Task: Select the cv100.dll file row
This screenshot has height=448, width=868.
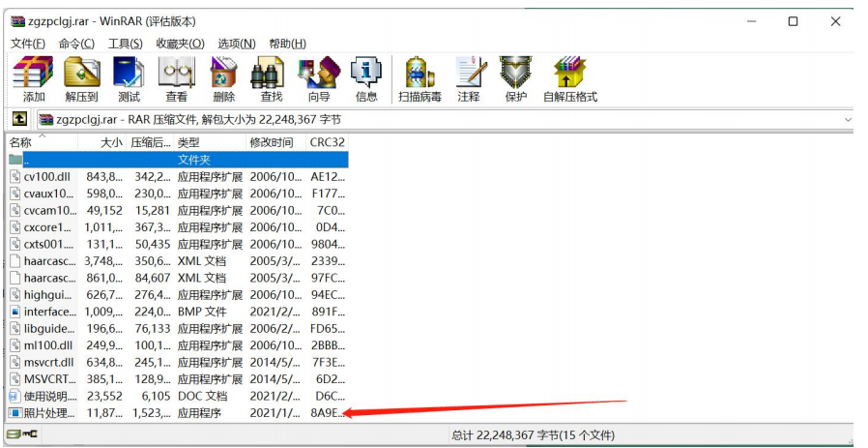Action: point(46,176)
